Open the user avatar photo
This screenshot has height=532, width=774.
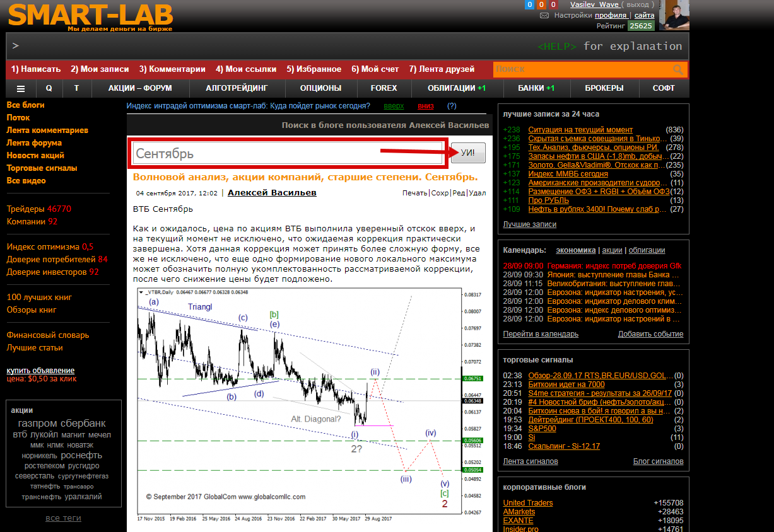pos(674,15)
